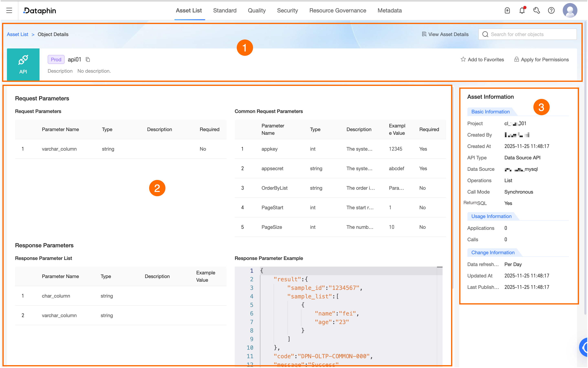Copy the api01 name with copy icon
Screen dimensions: 588x368
point(88,59)
